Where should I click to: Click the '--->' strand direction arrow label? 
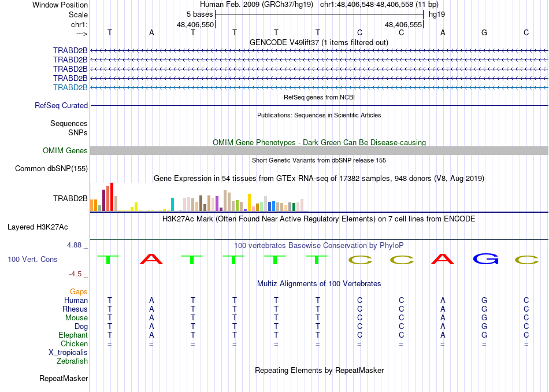coord(81,34)
